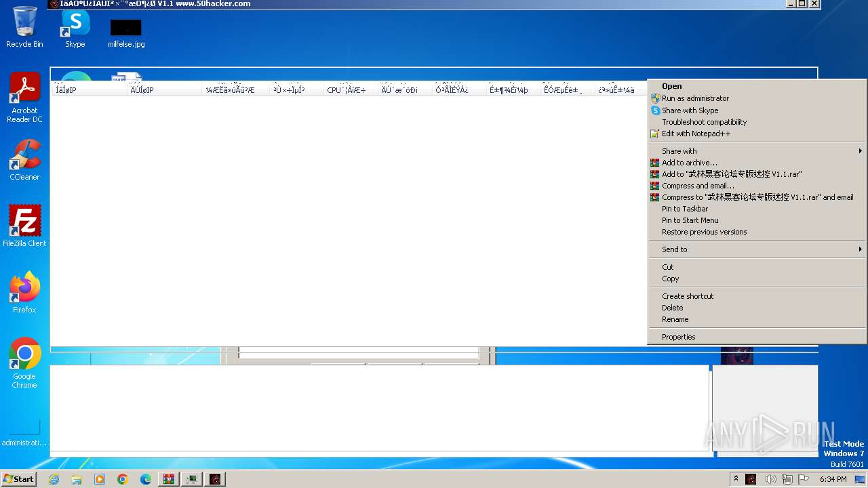This screenshot has height=488, width=868.
Task: Select the administrati... desktop item
Action: click(x=24, y=434)
